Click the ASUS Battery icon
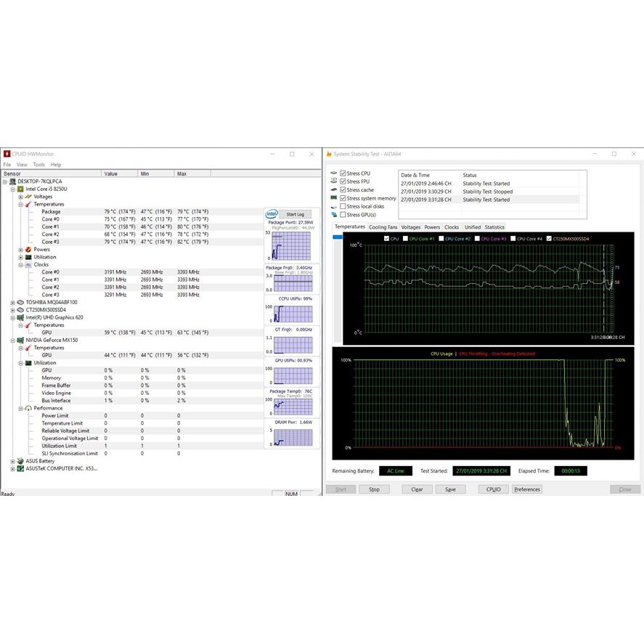This screenshot has height=644, width=644. click(x=20, y=461)
